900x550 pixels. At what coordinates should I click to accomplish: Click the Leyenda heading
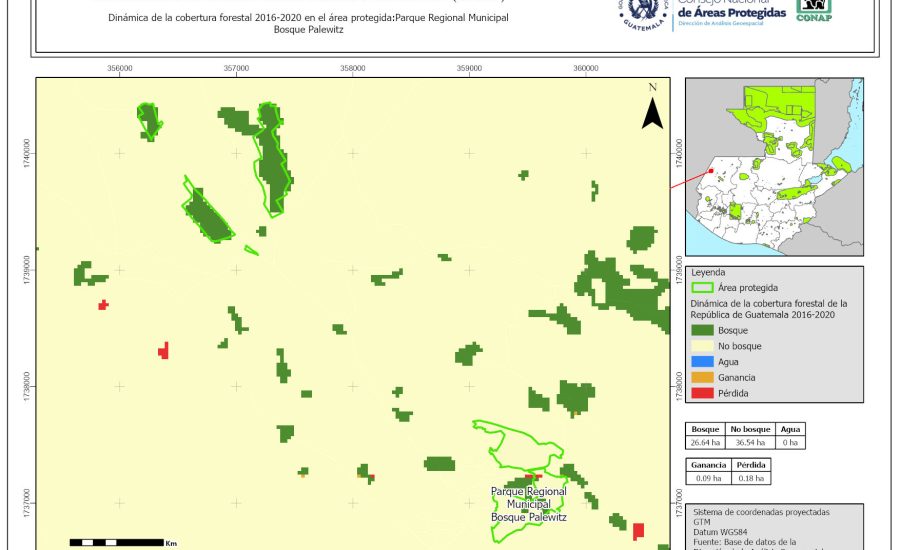click(x=708, y=272)
